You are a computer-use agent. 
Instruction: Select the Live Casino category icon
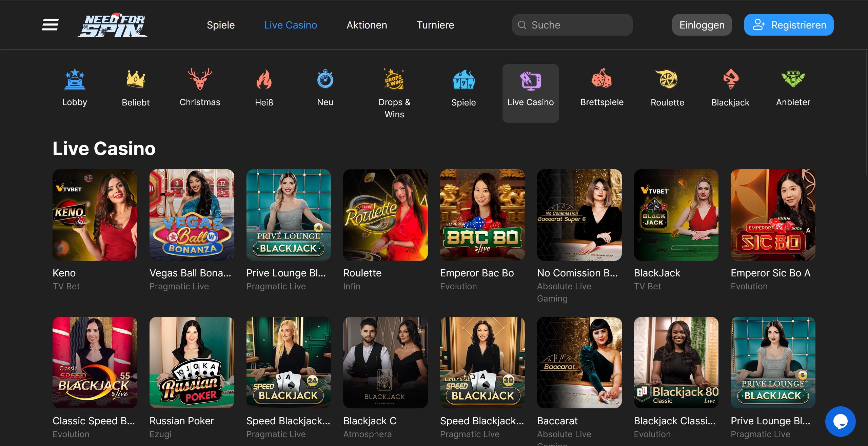pos(531,81)
